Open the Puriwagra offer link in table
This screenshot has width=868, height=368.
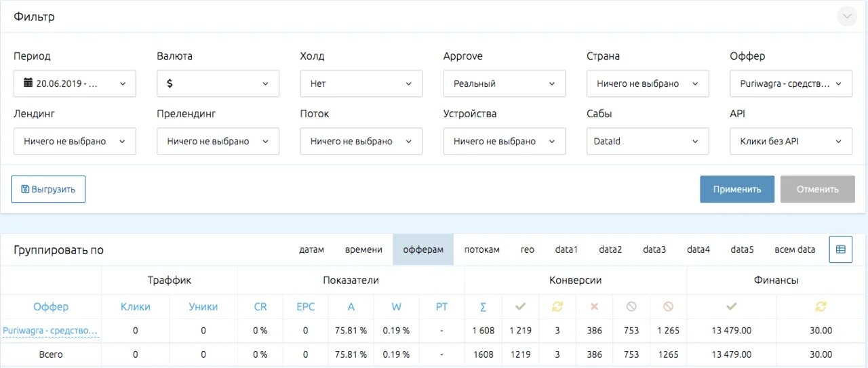(51, 331)
